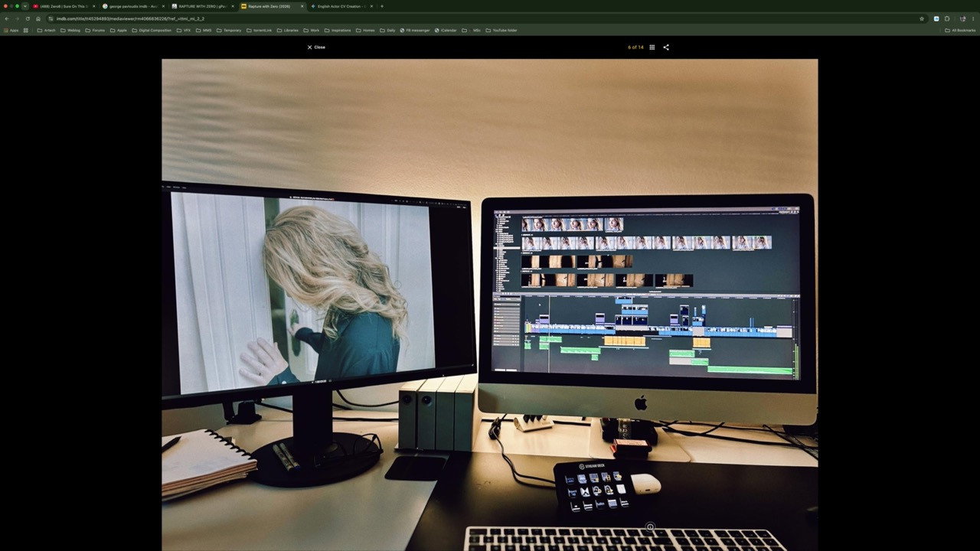Open the Apps shortcut in bookmarks bar
The height and width of the screenshot is (551, 980).
point(11,31)
